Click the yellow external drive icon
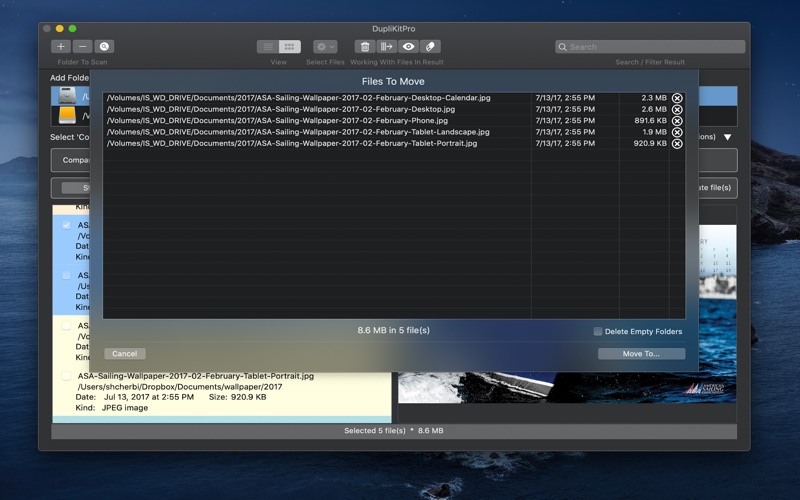Viewport: 800px width, 500px height. pos(67,115)
